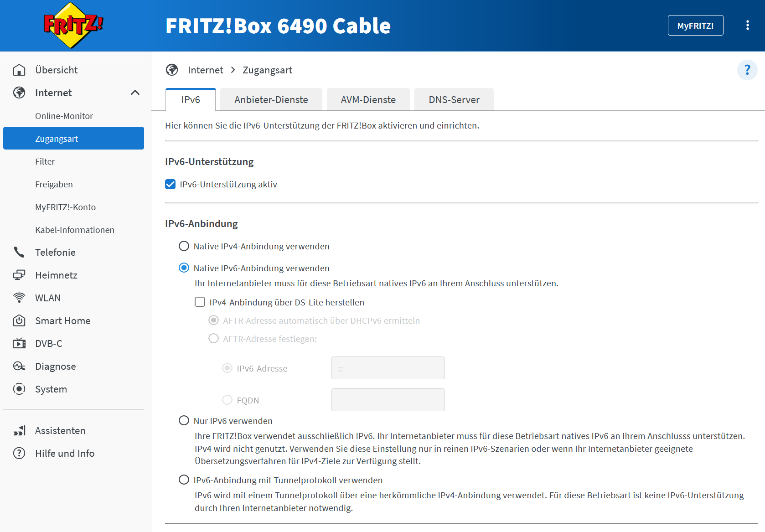Enable IPv4-Anbindung über DS-Lite checkbox
The height and width of the screenshot is (532, 765).
click(200, 302)
